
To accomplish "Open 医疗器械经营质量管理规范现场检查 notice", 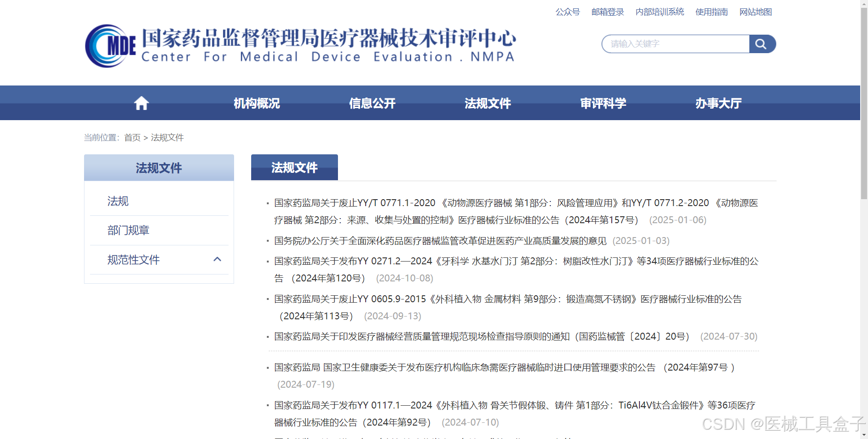I will tap(482, 336).
